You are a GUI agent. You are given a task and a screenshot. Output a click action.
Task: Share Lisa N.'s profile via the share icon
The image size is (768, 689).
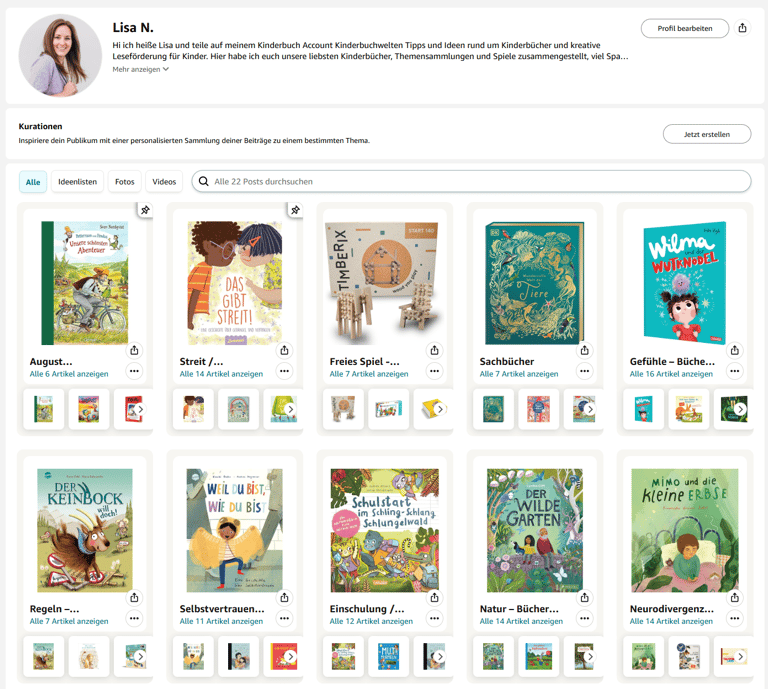pos(743,28)
